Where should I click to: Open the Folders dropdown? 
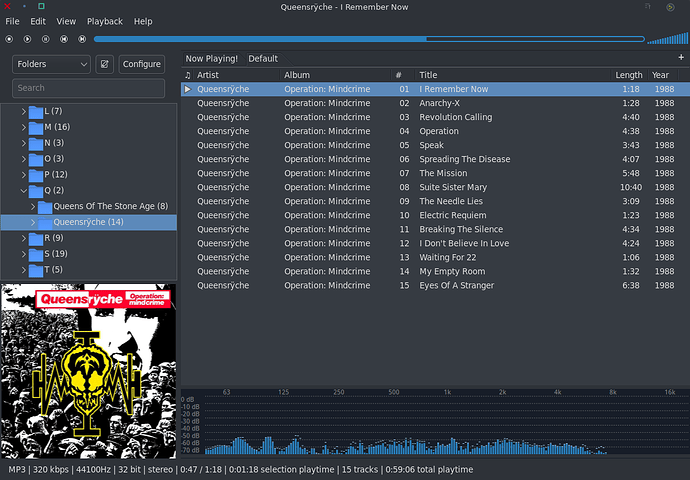(x=51, y=64)
